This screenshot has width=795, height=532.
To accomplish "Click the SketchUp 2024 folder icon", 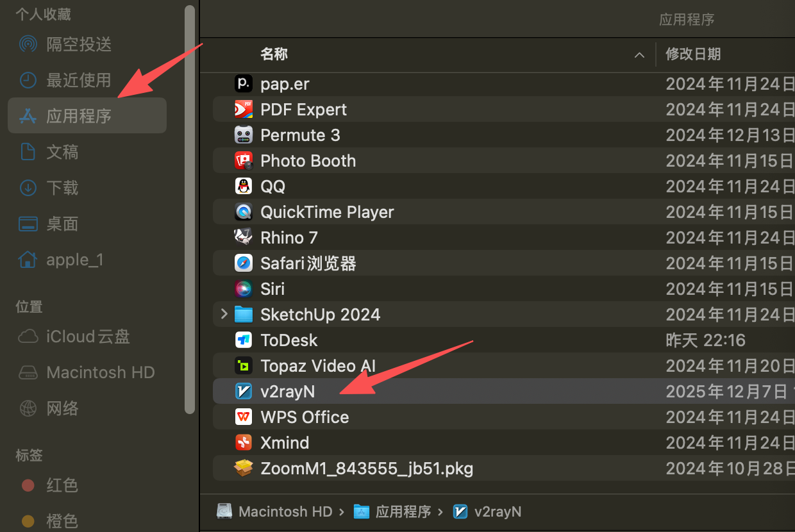I will (244, 314).
